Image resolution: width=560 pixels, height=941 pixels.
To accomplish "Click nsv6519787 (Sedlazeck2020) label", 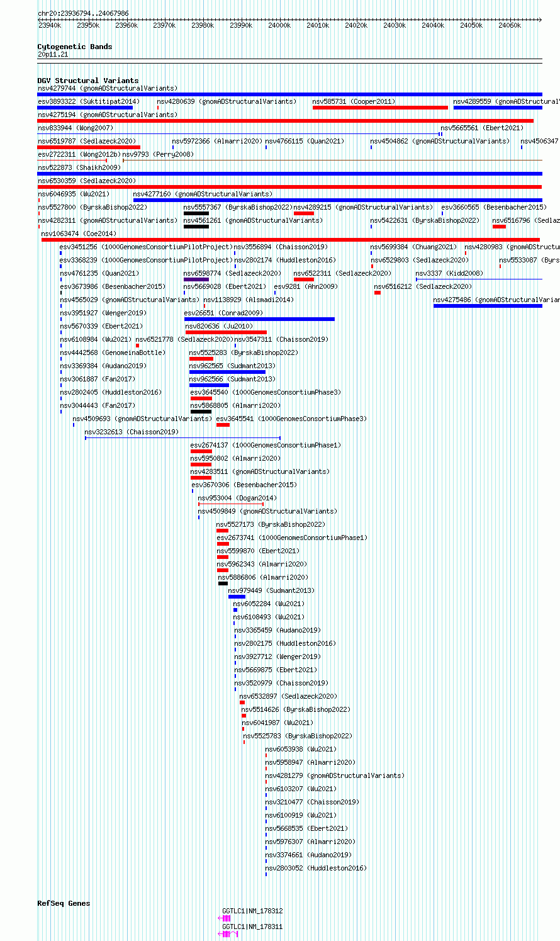I will [x=87, y=141].
